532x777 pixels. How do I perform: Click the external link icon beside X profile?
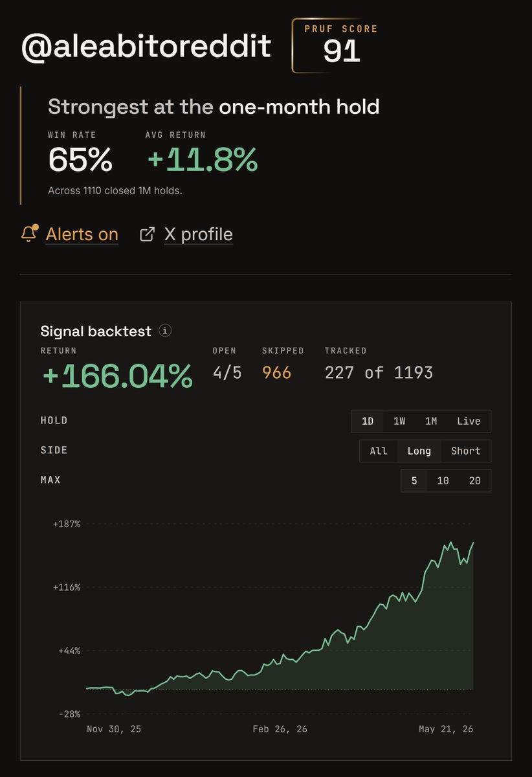[148, 234]
